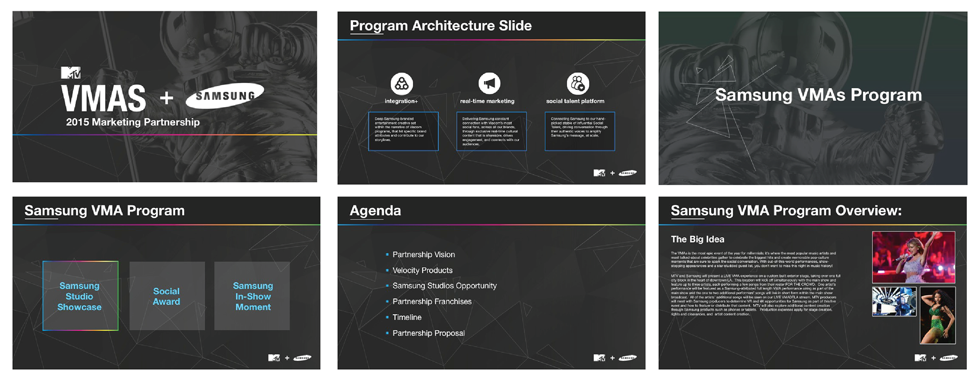Click the 'Samsung VMA Program' slide title
Screen dimensions: 980x383
[x=105, y=211]
